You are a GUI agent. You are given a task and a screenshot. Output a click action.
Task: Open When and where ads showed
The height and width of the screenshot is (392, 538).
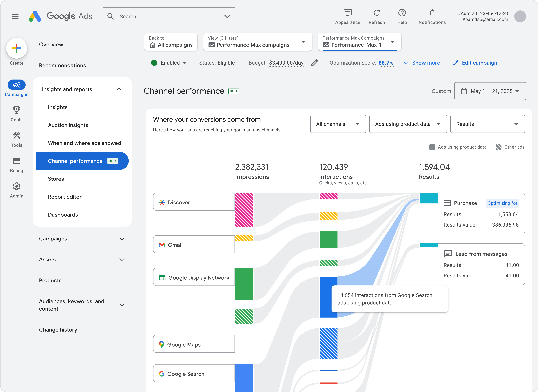click(85, 143)
